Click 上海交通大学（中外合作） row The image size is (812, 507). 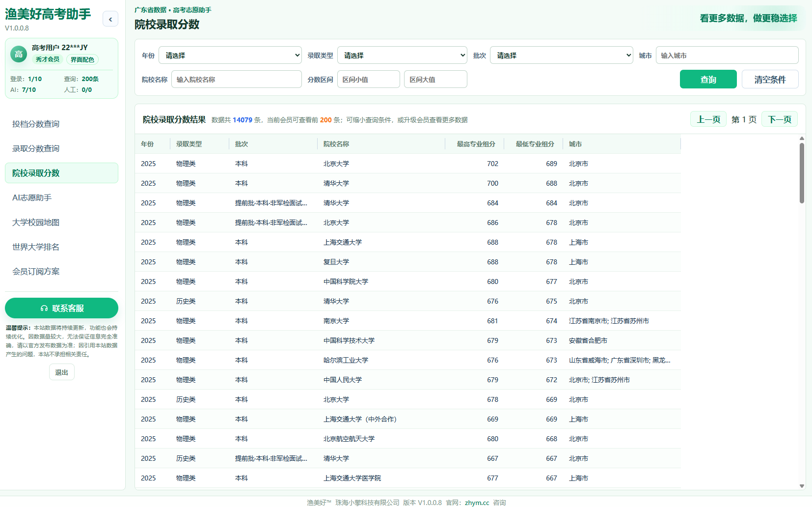(408, 419)
